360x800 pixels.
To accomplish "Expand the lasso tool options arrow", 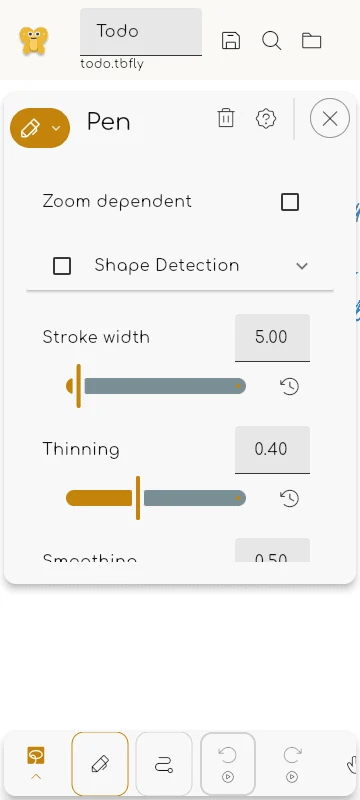I will click(x=36, y=777).
